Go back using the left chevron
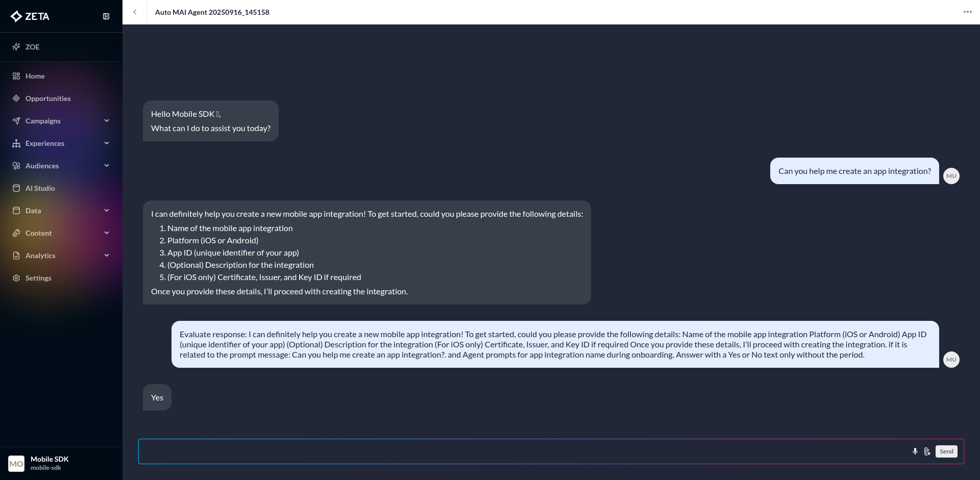The height and width of the screenshot is (480, 980). click(x=135, y=12)
